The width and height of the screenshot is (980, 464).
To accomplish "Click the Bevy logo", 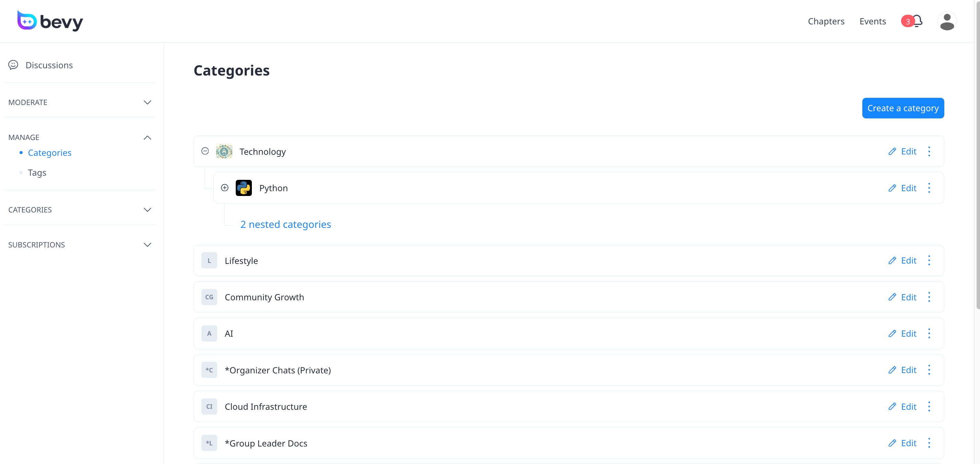I will coord(50,21).
